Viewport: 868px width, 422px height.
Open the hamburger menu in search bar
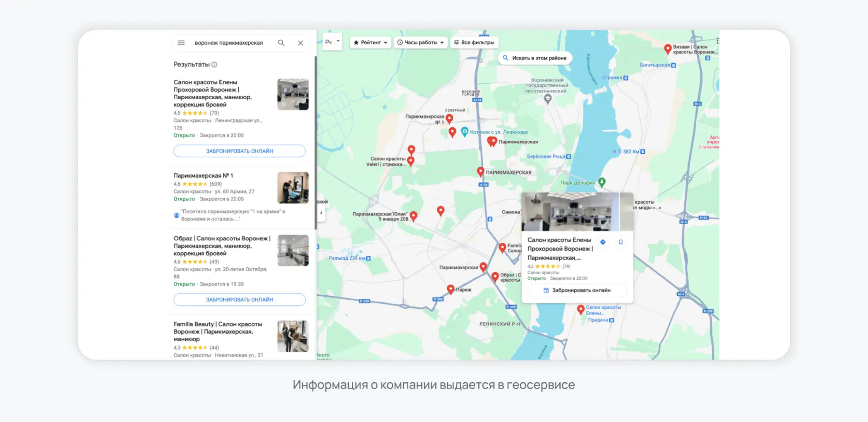[181, 43]
